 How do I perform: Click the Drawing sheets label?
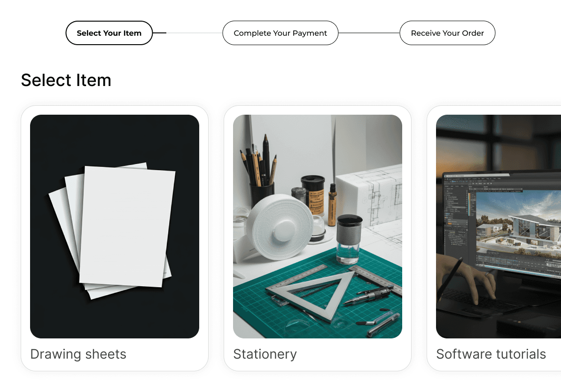click(x=78, y=354)
